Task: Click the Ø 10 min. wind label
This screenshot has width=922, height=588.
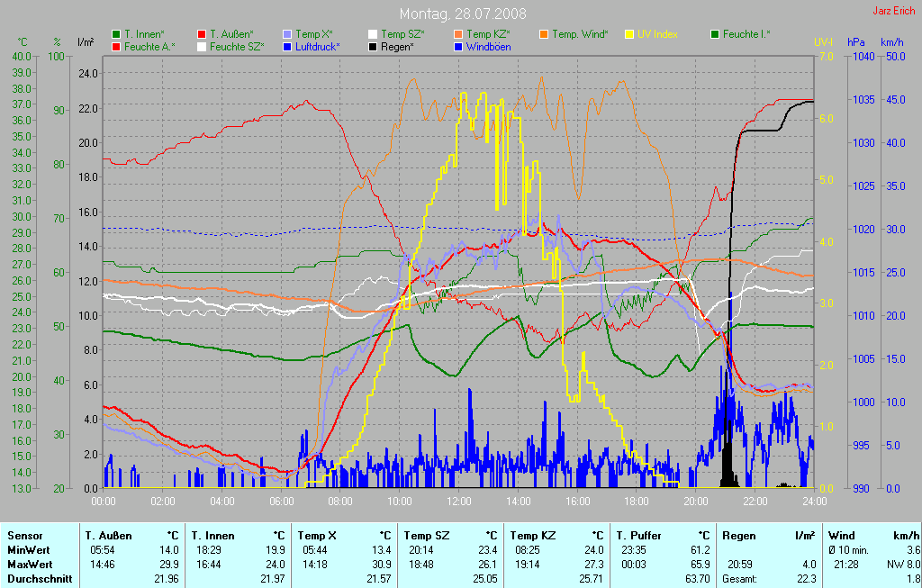Action: 848,550
